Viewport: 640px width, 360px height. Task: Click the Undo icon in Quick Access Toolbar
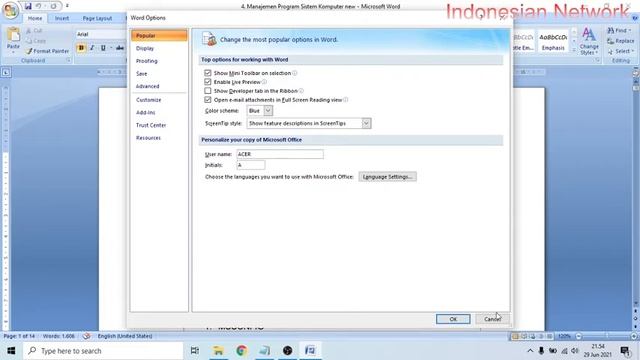38,6
